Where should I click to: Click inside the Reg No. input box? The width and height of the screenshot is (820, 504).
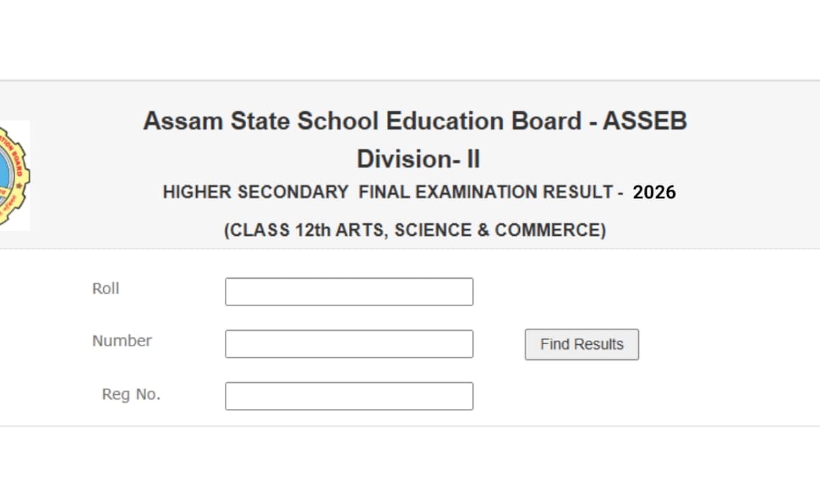349,396
